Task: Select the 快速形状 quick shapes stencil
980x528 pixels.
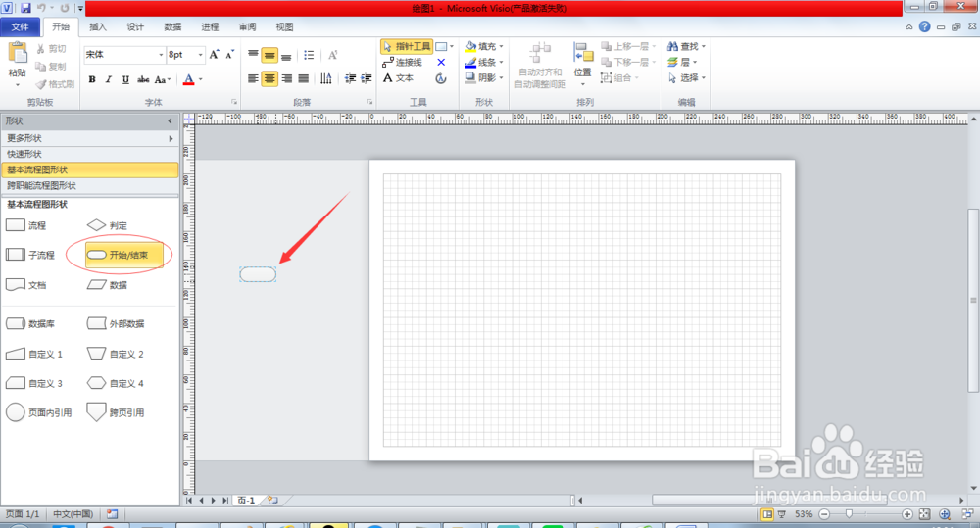Action: click(89, 154)
